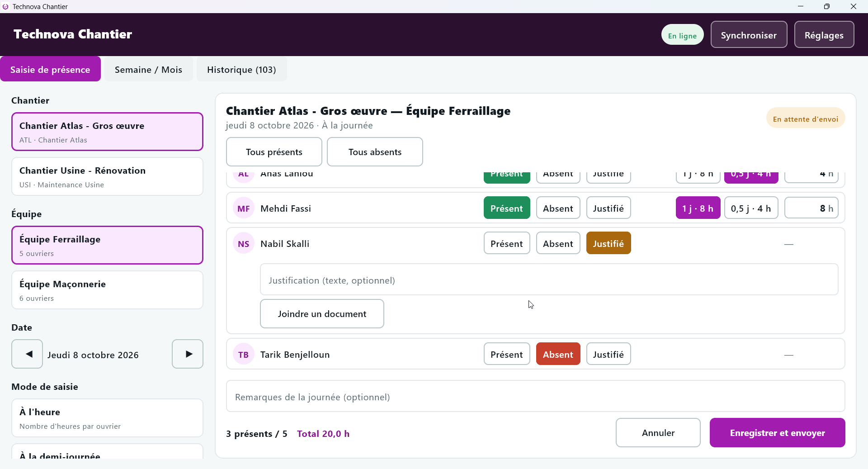Open the Saisie de présence tab
The image size is (868, 469).
tap(50, 69)
